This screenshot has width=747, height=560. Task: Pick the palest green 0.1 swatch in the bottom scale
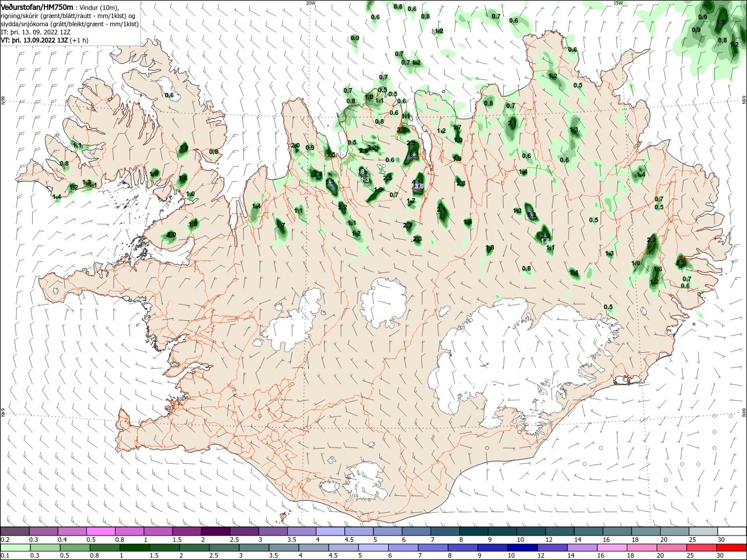(15, 548)
